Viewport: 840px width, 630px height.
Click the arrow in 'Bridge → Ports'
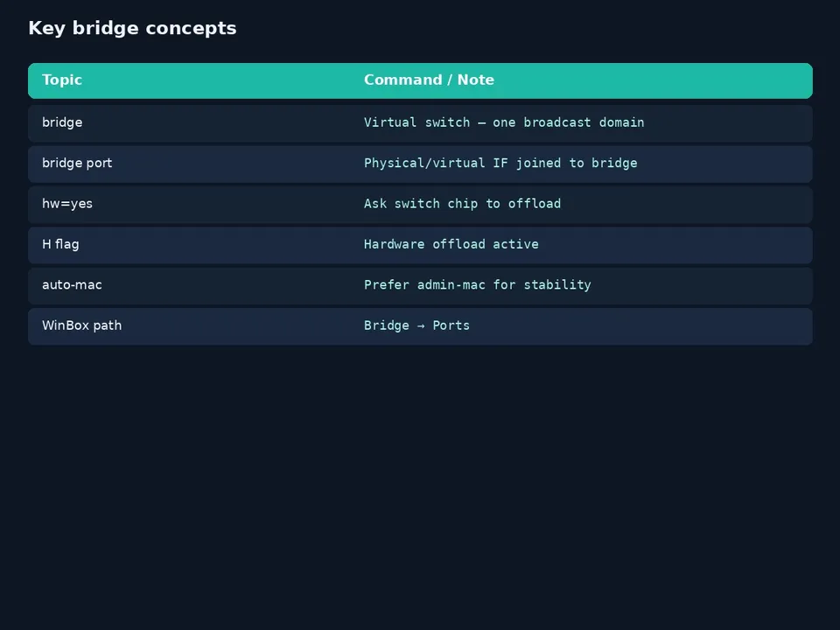point(421,326)
